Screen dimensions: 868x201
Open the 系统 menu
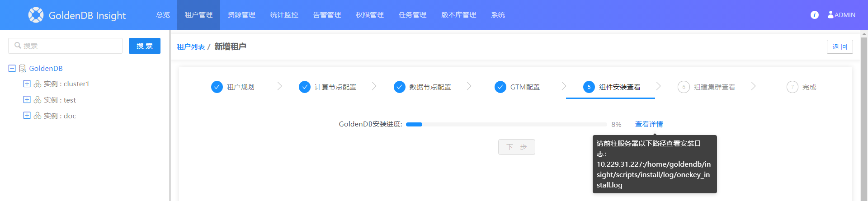pyautogui.click(x=498, y=15)
